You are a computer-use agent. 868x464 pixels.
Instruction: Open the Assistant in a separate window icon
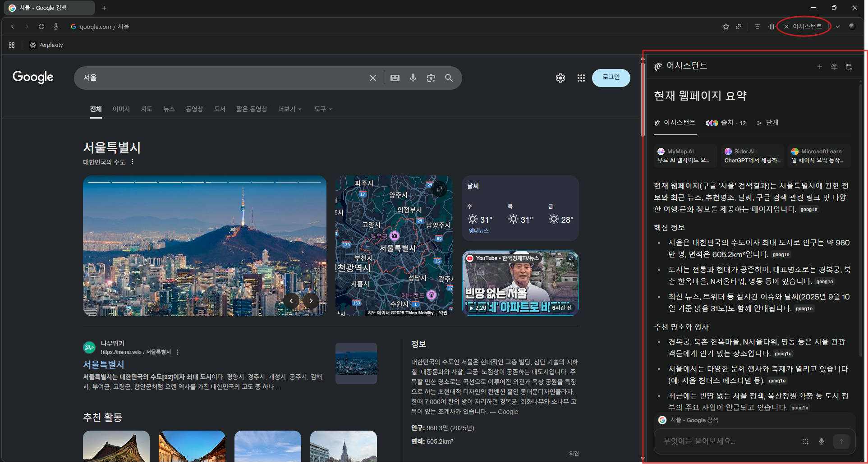point(849,67)
